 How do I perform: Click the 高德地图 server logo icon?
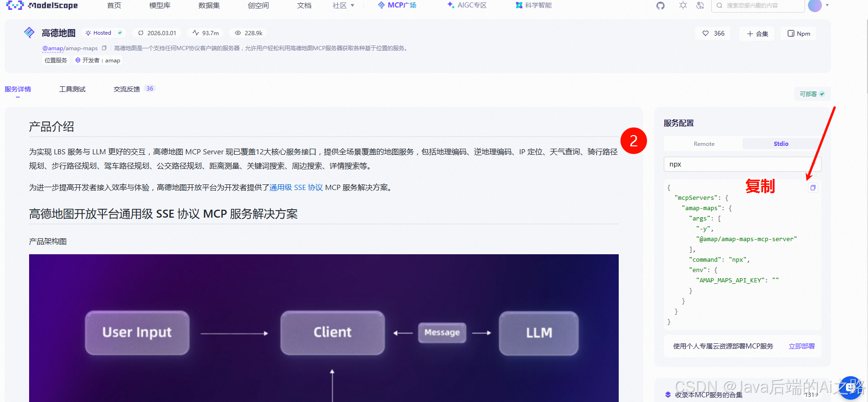click(x=29, y=32)
